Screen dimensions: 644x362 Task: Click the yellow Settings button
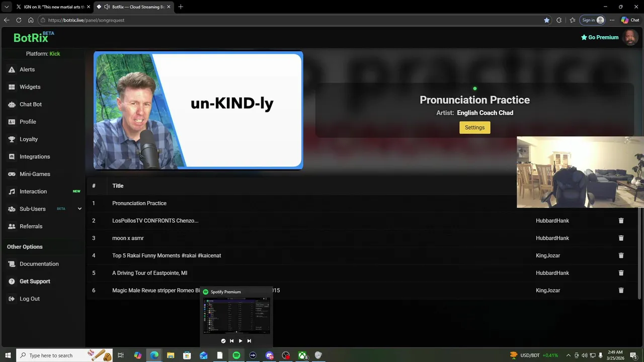coord(474,128)
